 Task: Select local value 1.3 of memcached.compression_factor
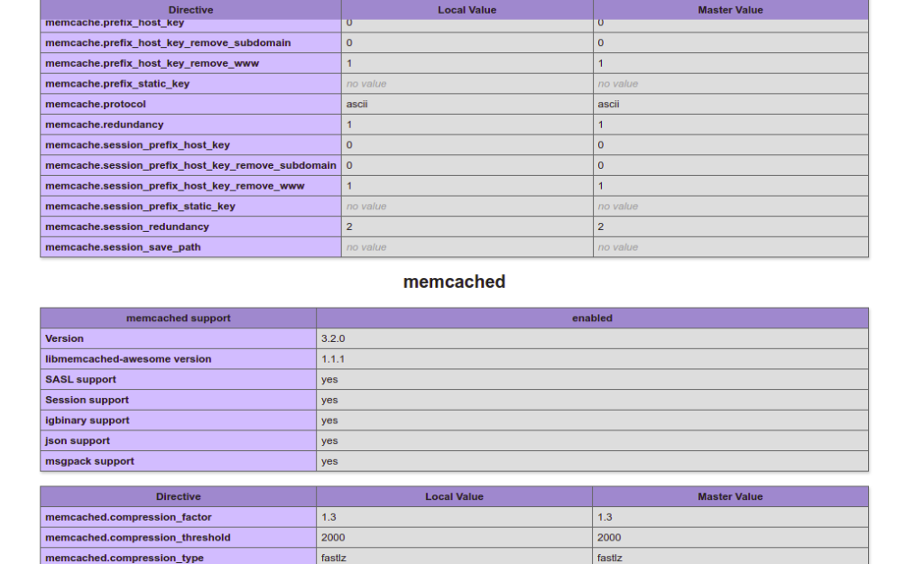(328, 517)
